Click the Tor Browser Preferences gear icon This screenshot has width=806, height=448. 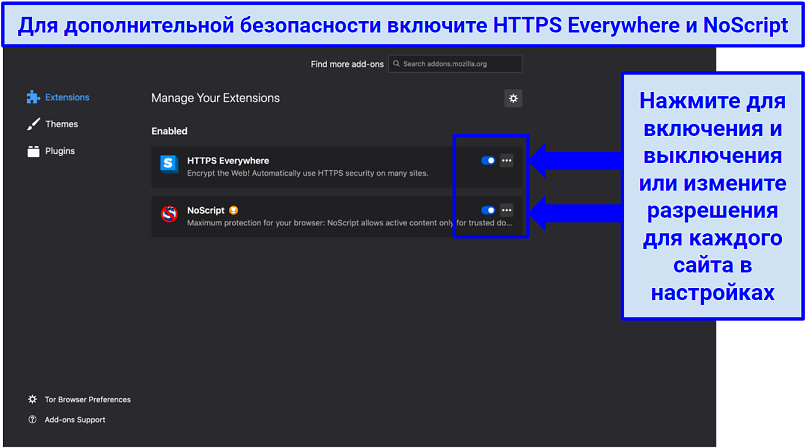coord(32,399)
